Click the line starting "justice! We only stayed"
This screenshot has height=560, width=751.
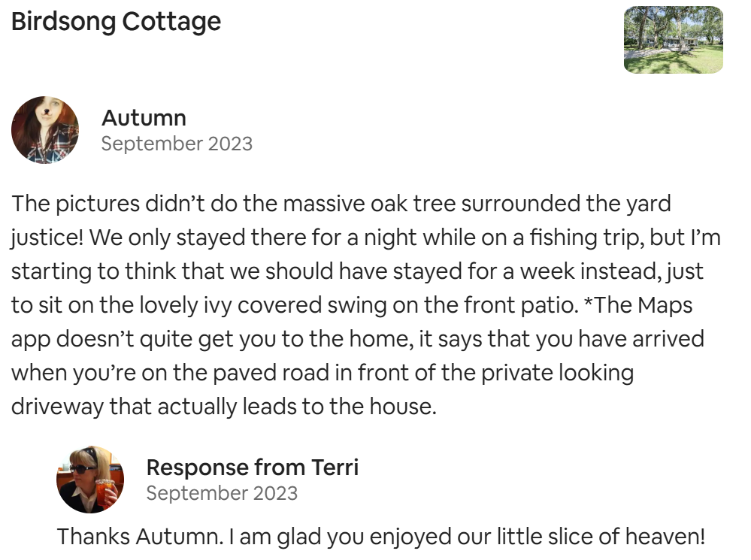point(366,238)
